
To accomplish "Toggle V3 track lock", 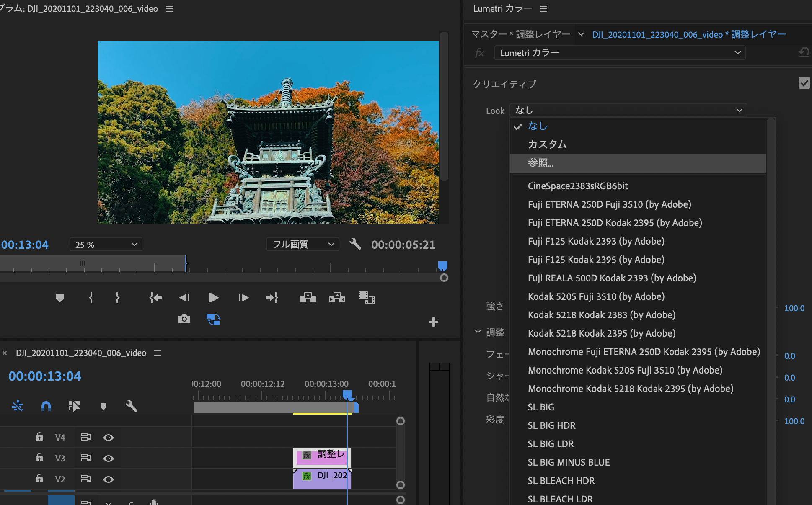I will 39,457.
